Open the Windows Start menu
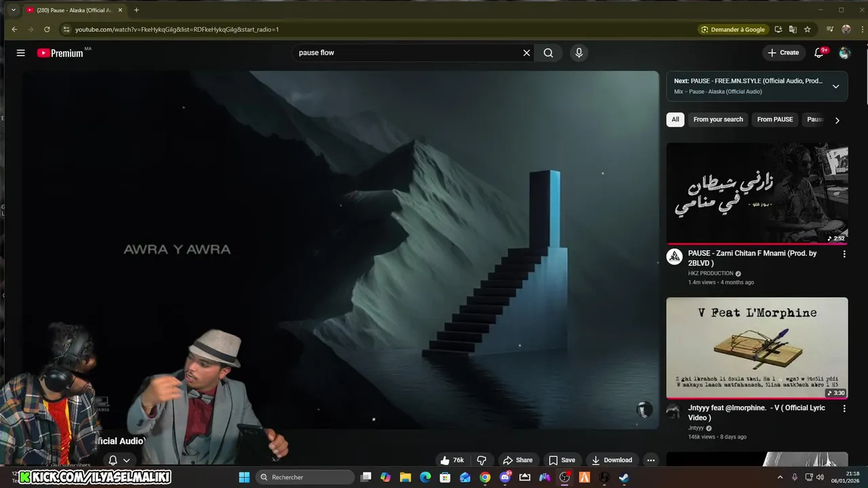Viewport: 868px width, 488px height. [244, 477]
